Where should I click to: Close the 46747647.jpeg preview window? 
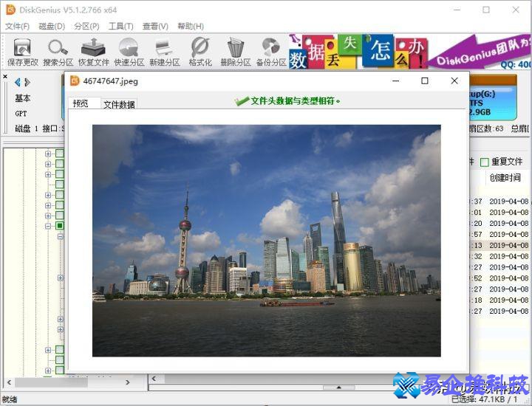(454, 81)
